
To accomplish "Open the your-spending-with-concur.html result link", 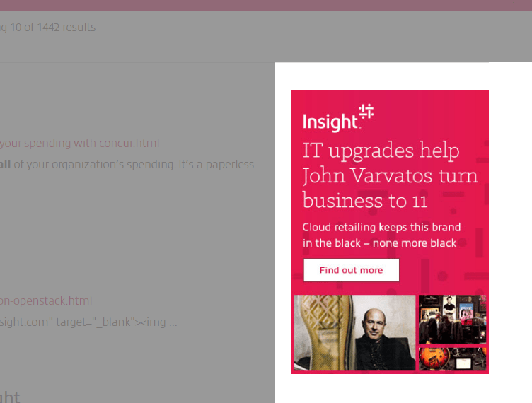I will click(79, 143).
